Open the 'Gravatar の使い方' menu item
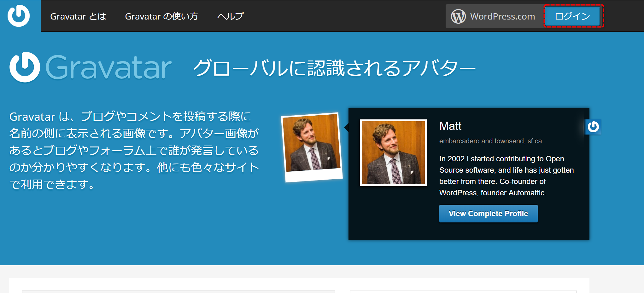Image resolution: width=644 pixels, height=293 pixels. pos(161,16)
